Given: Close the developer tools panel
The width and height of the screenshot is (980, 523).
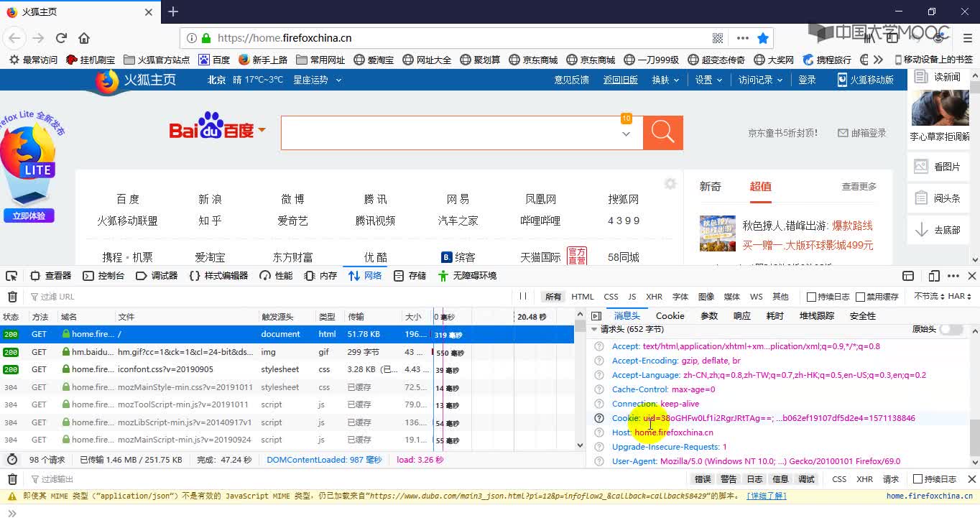Looking at the screenshot, I should click(972, 276).
